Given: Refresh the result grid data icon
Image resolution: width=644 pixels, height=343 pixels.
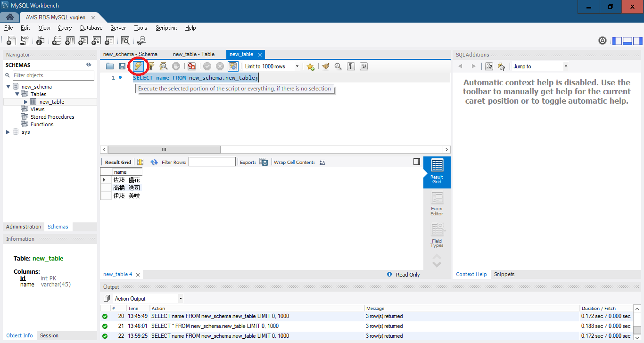Looking at the screenshot, I should [154, 162].
